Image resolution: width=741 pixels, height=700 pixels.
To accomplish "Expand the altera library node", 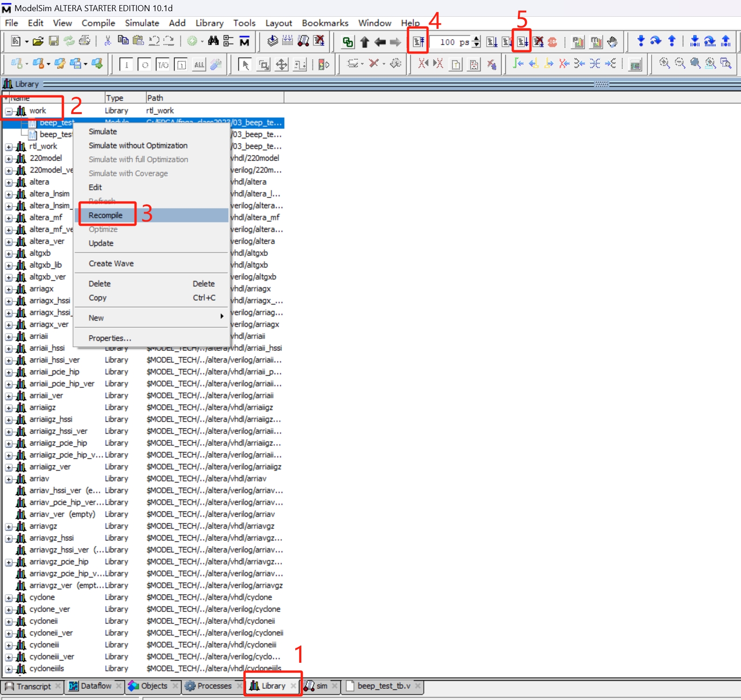I will [x=8, y=182].
